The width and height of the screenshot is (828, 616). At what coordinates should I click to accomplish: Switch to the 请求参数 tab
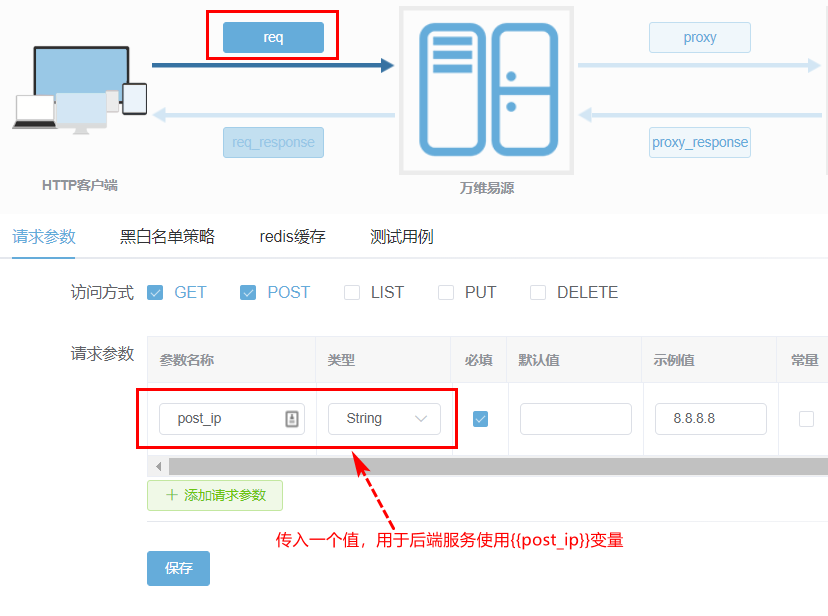click(x=44, y=236)
